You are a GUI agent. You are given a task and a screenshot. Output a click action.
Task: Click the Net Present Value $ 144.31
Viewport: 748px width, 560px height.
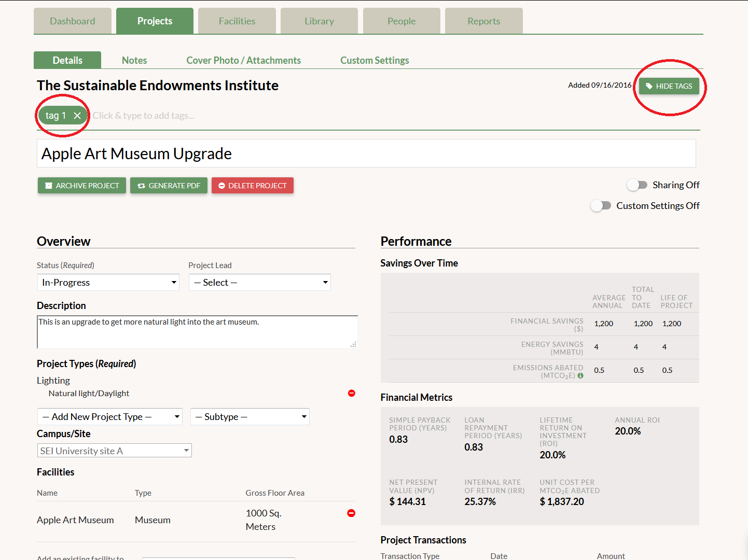pyautogui.click(x=408, y=501)
